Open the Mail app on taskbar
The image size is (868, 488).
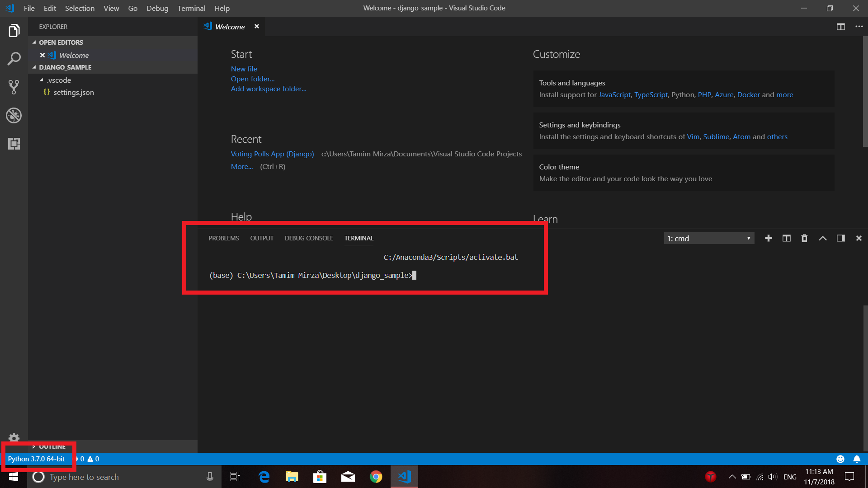coord(348,477)
